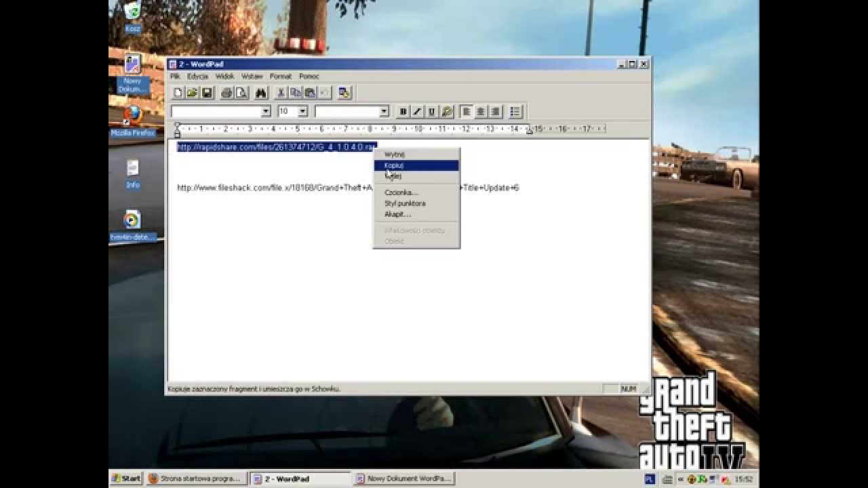The image size is (868, 488).
Task: Save the document using the floppy disk icon
Action: [208, 93]
